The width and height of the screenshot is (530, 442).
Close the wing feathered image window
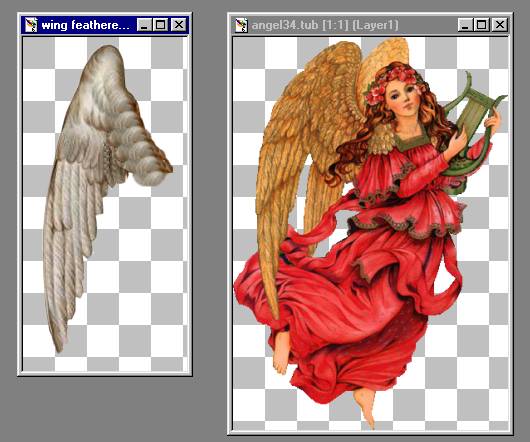pyautogui.click(x=178, y=25)
